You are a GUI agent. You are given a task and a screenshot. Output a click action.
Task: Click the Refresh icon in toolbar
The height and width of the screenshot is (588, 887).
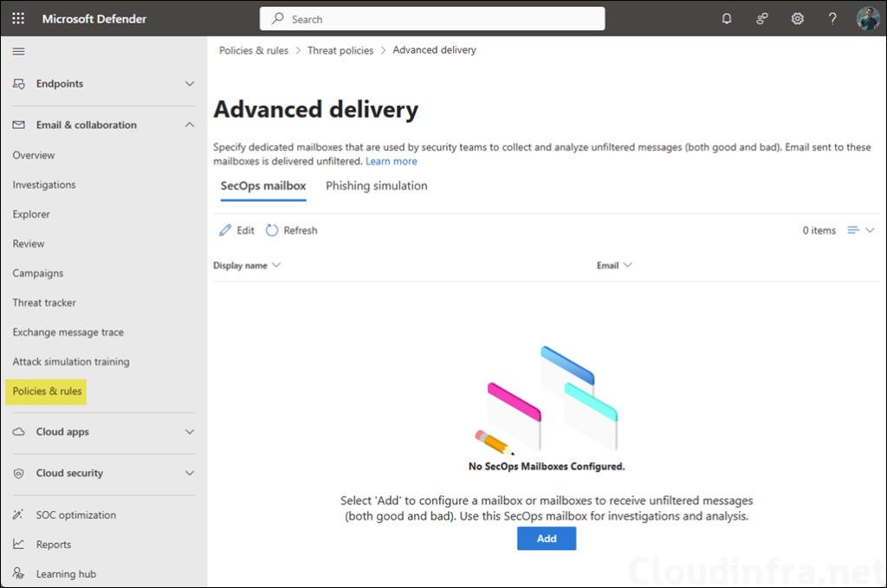pos(272,230)
